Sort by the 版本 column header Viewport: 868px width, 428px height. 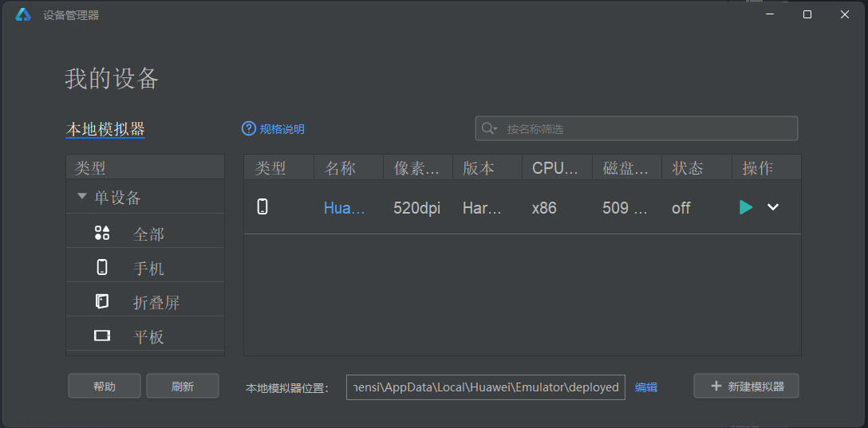tap(487, 167)
